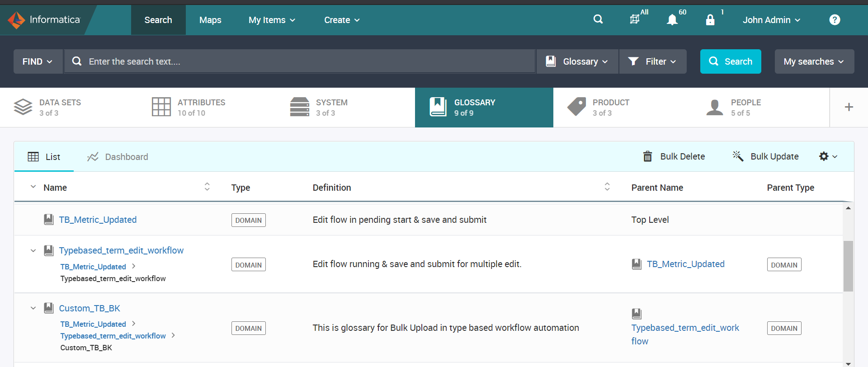Click the Parent Type column header
This screenshot has height=367, width=868.
point(791,188)
